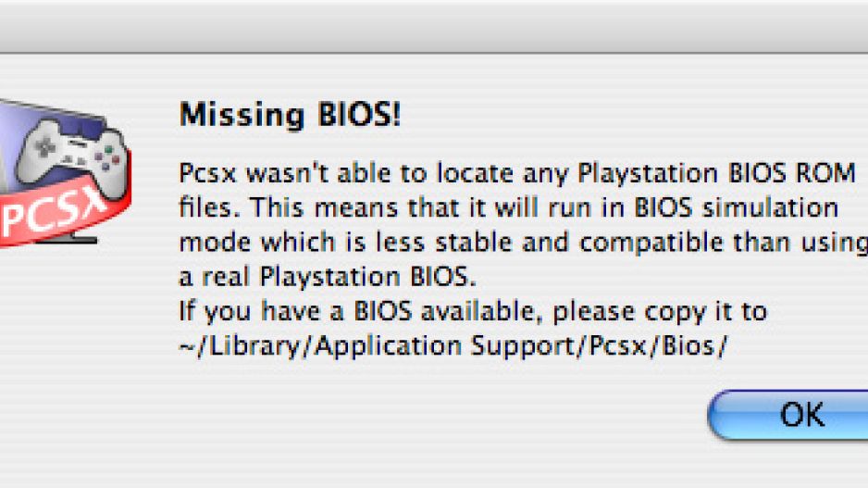
Task: Select the dialog's top title bar
Action: [434, 23]
